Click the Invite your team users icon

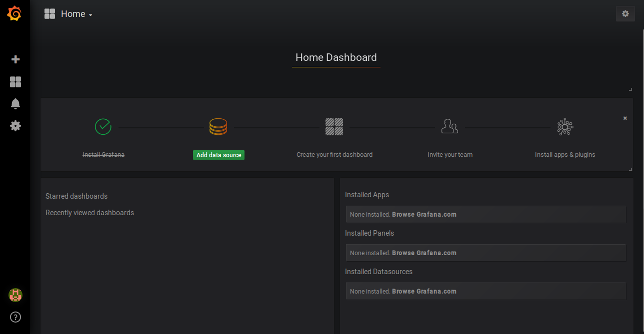(449, 127)
